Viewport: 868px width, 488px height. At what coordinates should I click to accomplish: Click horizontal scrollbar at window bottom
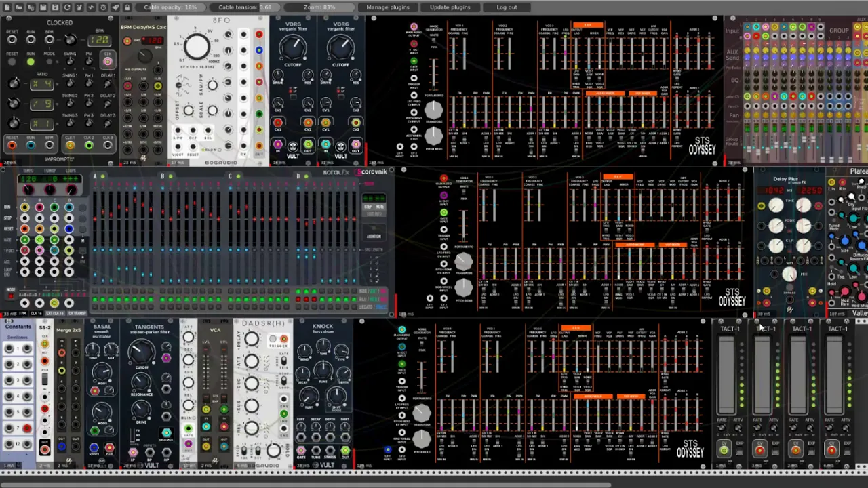(x=305, y=484)
